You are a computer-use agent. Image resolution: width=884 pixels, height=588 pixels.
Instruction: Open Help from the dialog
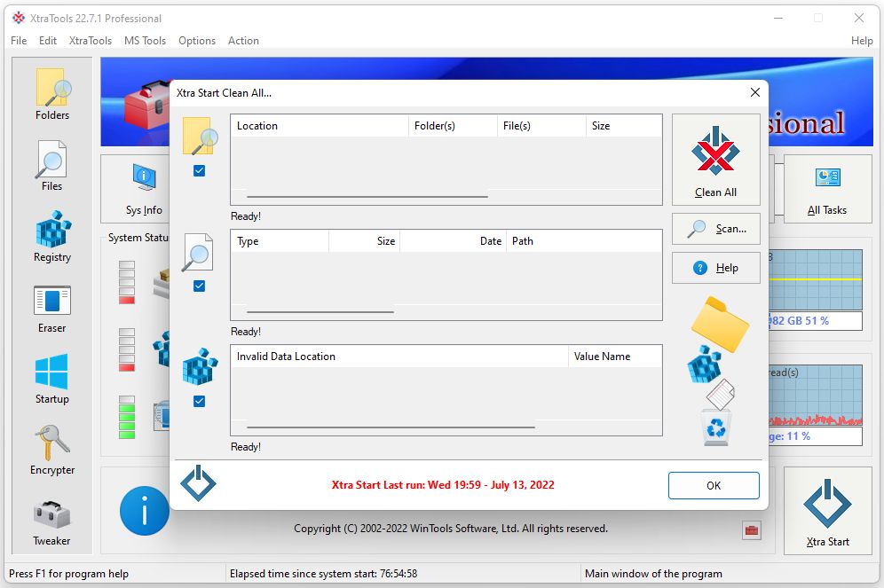tap(715, 268)
